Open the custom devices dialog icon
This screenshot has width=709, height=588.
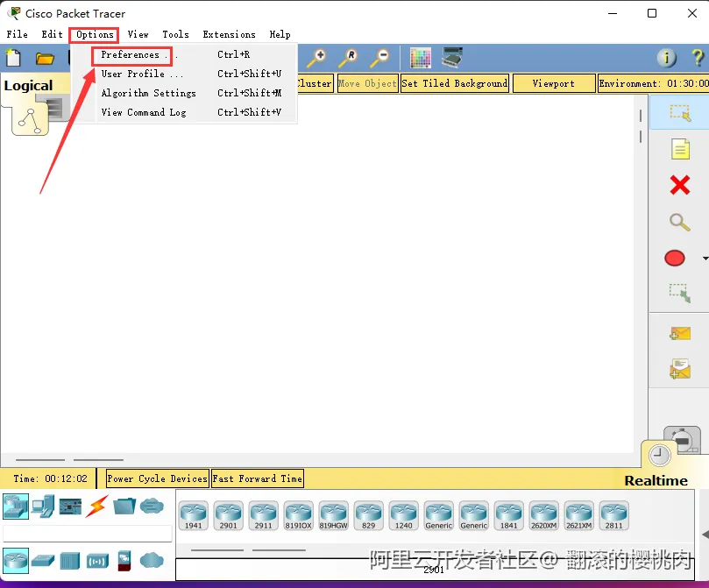tap(452, 58)
